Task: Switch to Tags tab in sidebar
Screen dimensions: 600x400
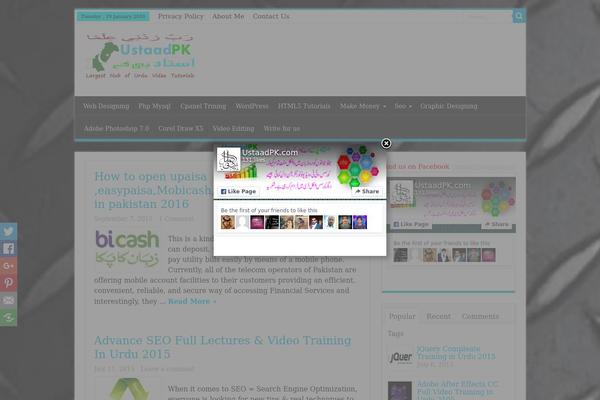Action: [x=395, y=333]
